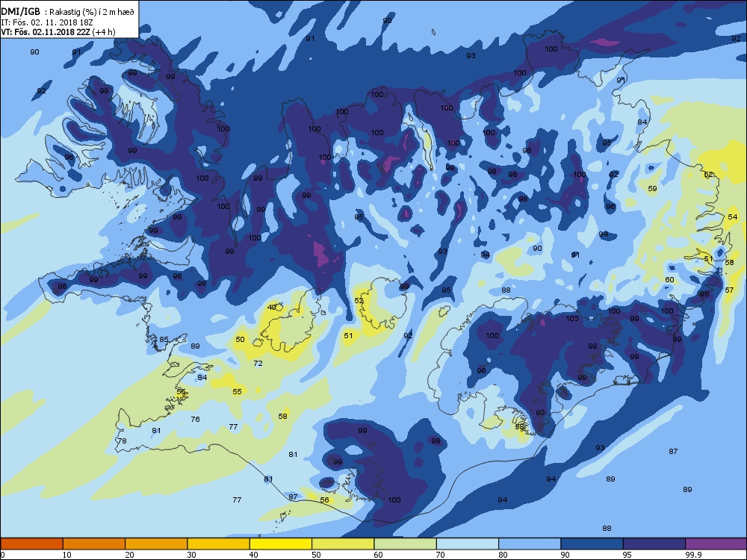The image size is (747, 560).
Task: Click the humidity value '50' on map
Action: [240, 340]
